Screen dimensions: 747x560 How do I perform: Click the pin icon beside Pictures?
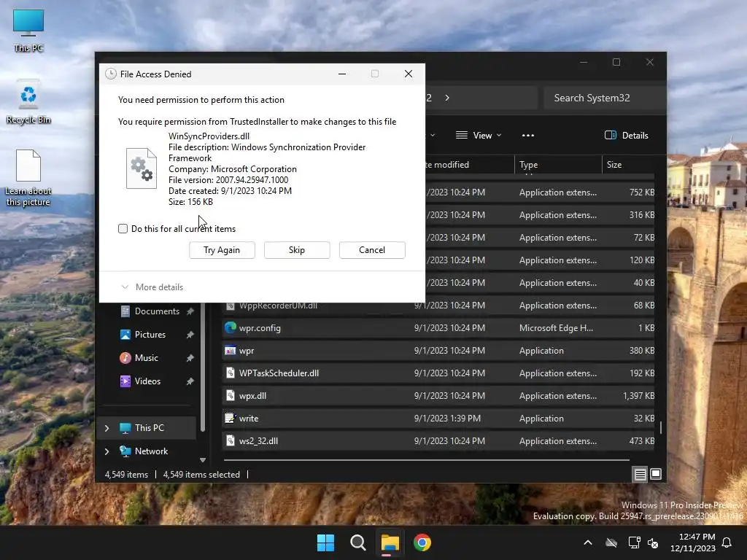click(190, 335)
